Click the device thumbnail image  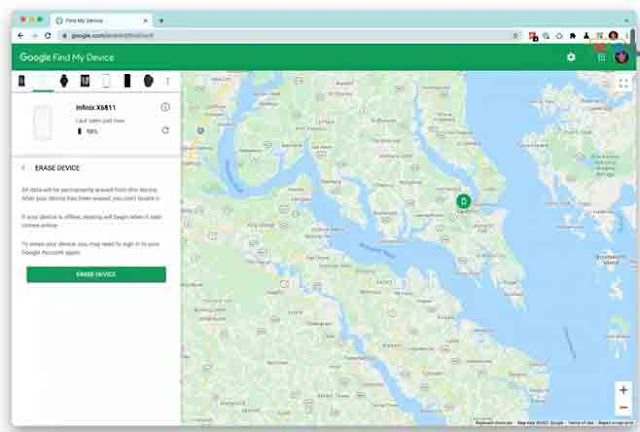[43, 122]
